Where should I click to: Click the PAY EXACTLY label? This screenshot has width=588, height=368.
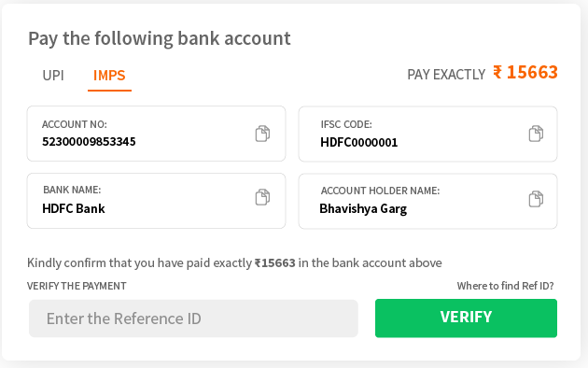[x=446, y=75]
